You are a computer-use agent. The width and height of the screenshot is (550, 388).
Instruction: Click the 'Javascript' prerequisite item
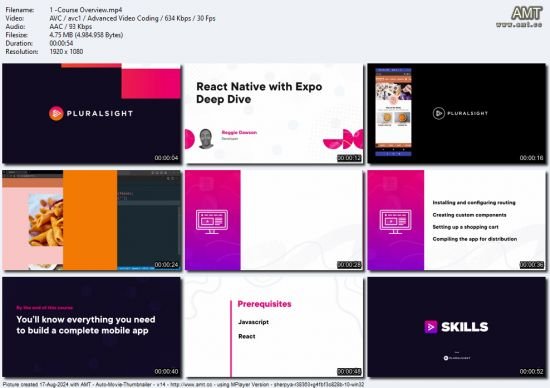coord(254,322)
